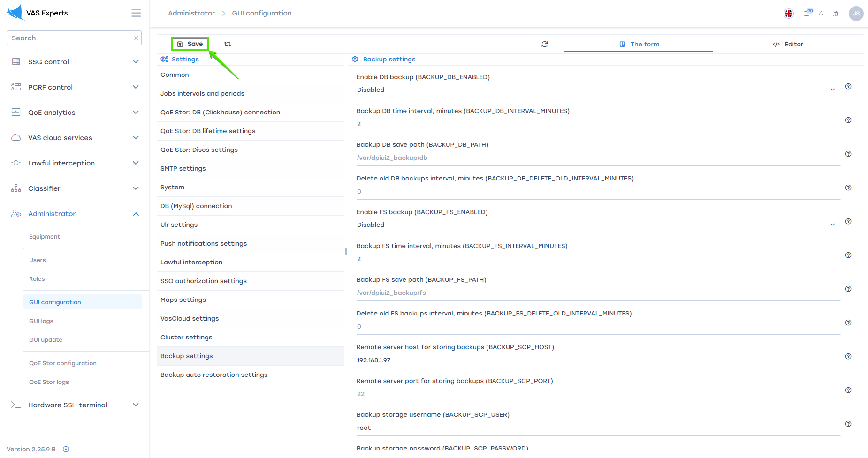Image resolution: width=868 pixels, height=458 pixels.
Task: Click the retweet-style arrows icon beside Save
Action: 228,44
